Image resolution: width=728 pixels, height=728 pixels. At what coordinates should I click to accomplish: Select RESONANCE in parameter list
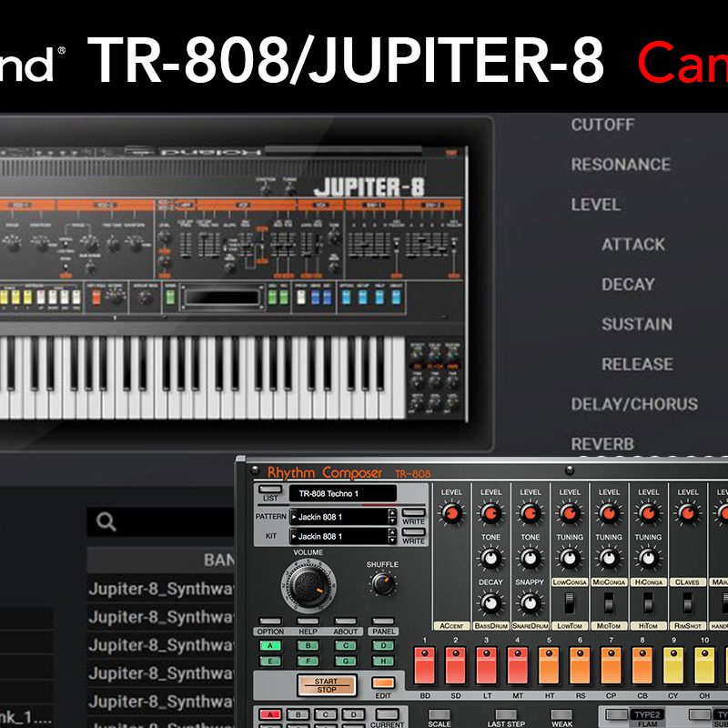621,165
